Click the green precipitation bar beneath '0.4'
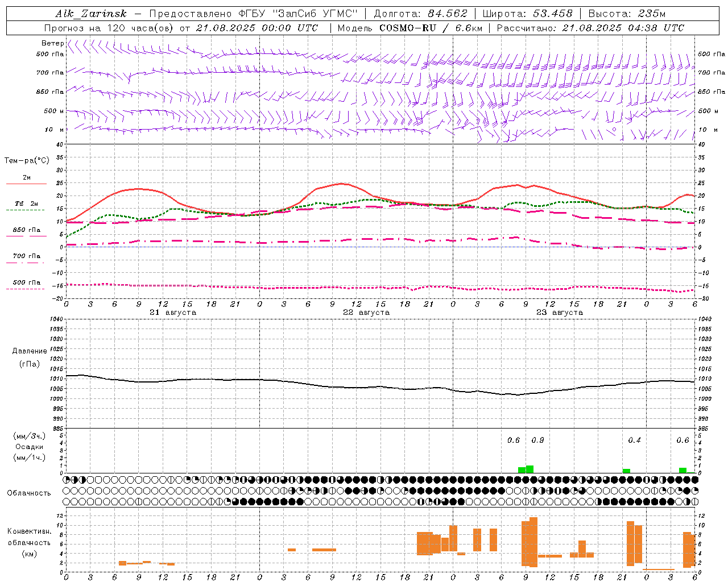Screen dimensions: 728x582 tap(626, 471)
